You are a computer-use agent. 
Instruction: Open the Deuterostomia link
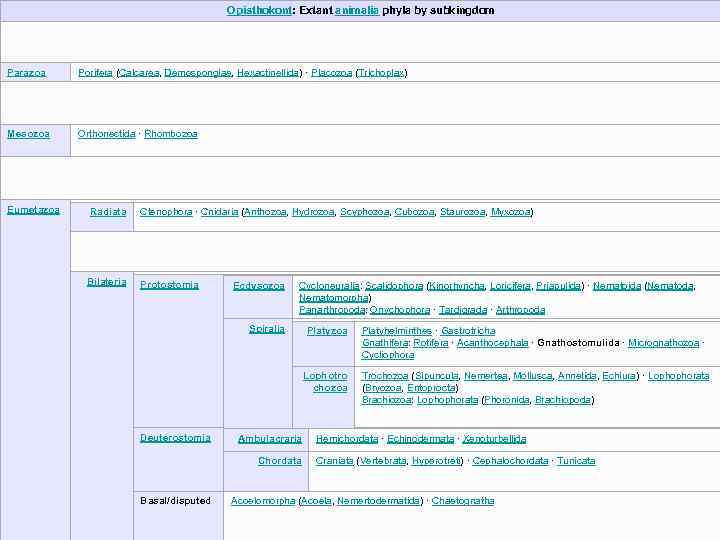point(175,438)
